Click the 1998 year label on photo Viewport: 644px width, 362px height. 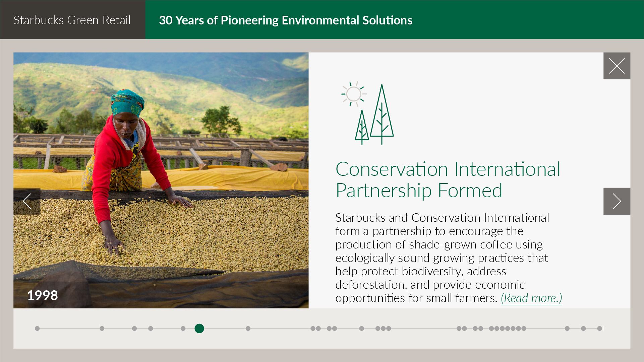point(43,295)
